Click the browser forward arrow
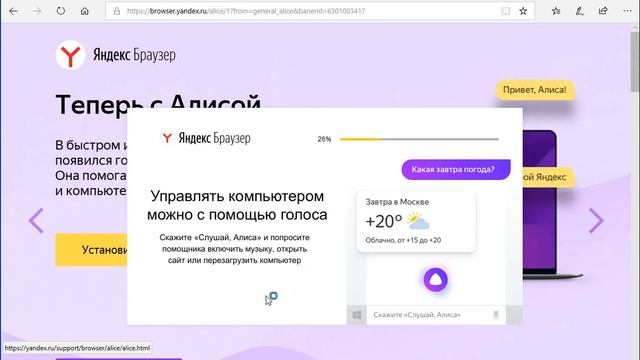The image size is (640, 360). [x=37, y=11]
